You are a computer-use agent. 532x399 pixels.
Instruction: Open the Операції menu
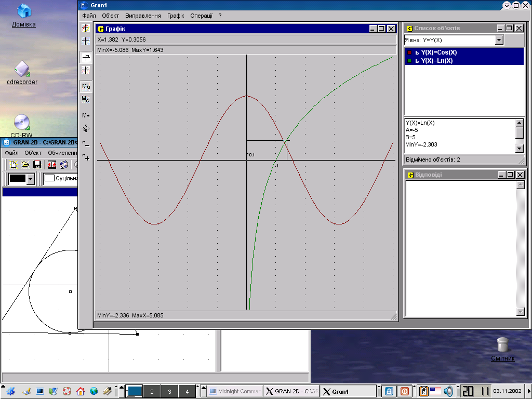[x=201, y=16]
